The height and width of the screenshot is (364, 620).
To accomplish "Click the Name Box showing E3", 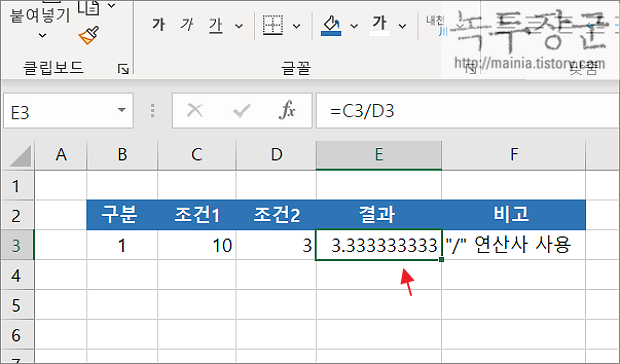I will pos(59,111).
